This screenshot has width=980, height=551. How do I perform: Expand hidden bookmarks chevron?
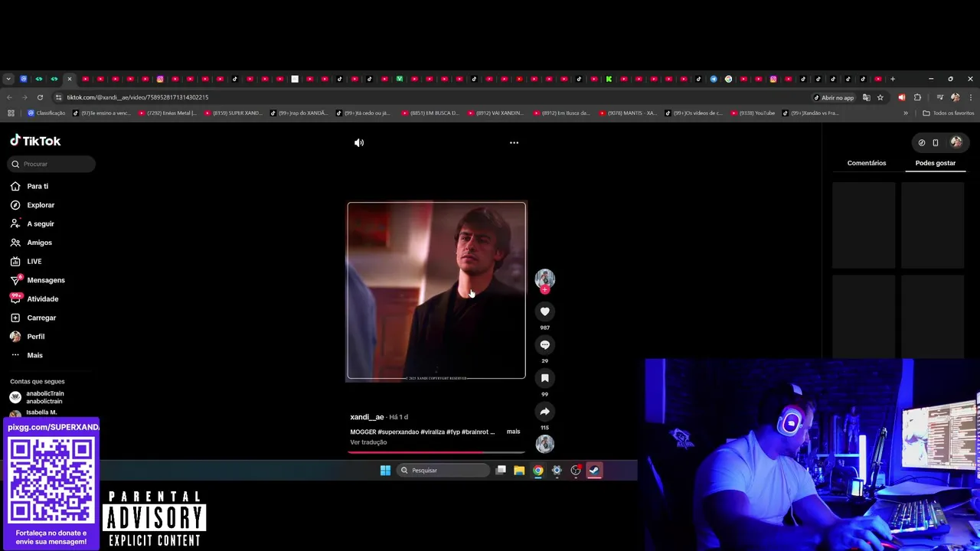coord(906,113)
